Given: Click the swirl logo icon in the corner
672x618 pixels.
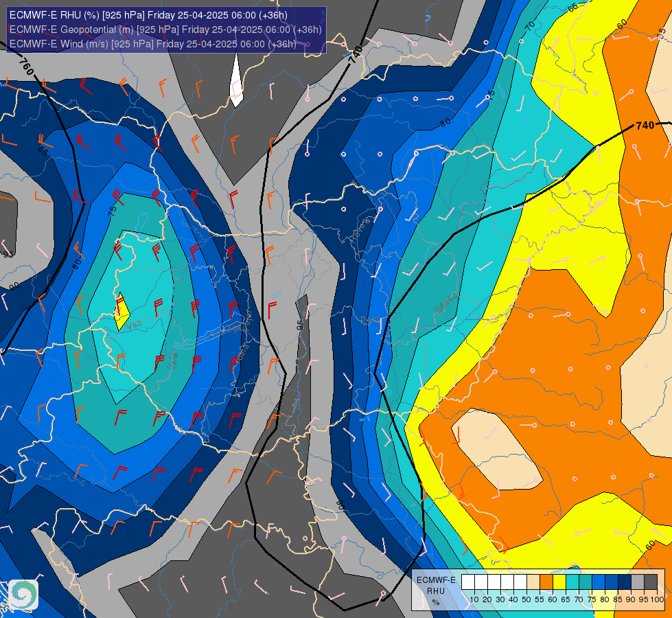Looking at the screenshot, I should [23, 595].
